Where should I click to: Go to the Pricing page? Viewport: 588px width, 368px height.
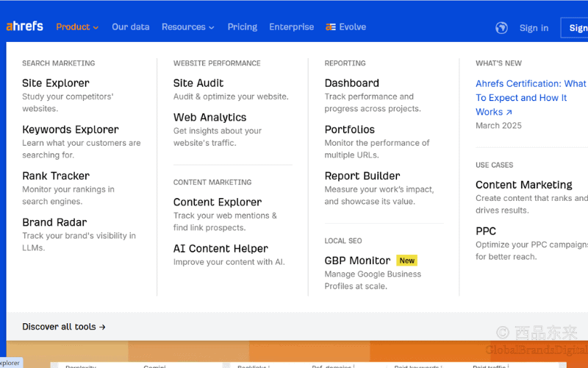(243, 27)
